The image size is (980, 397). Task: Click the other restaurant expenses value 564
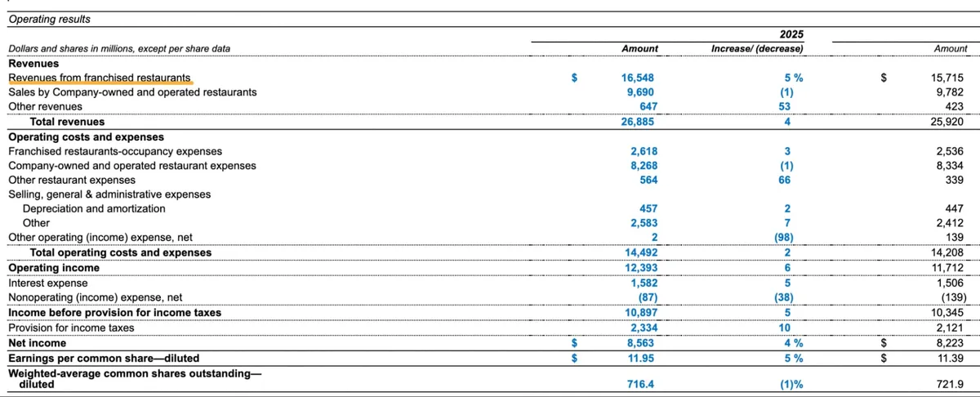[648, 180]
